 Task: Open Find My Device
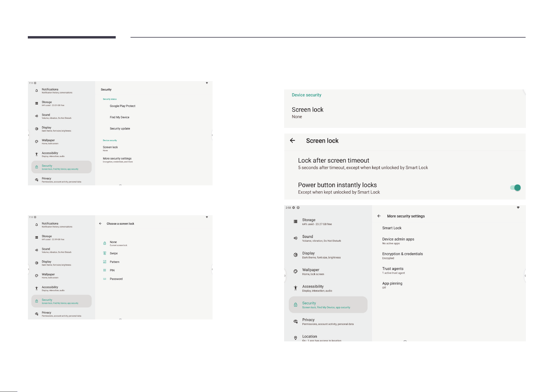coord(120,117)
